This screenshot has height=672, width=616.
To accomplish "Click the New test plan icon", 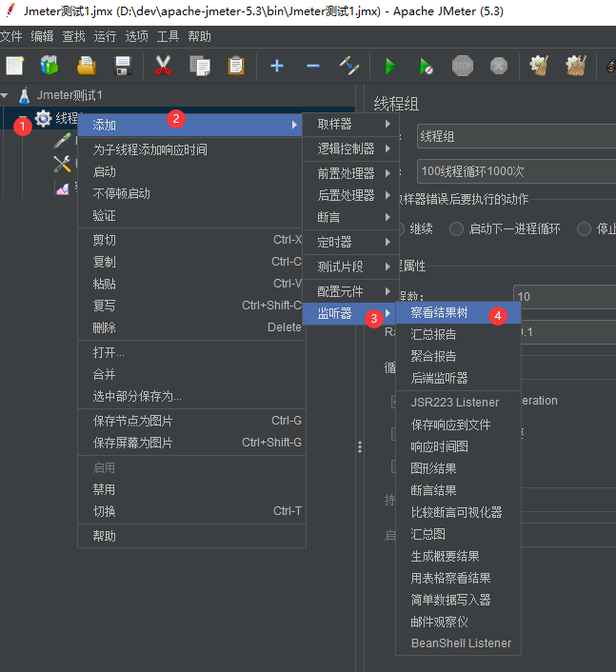I will pyautogui.click(x=14, y=66).
